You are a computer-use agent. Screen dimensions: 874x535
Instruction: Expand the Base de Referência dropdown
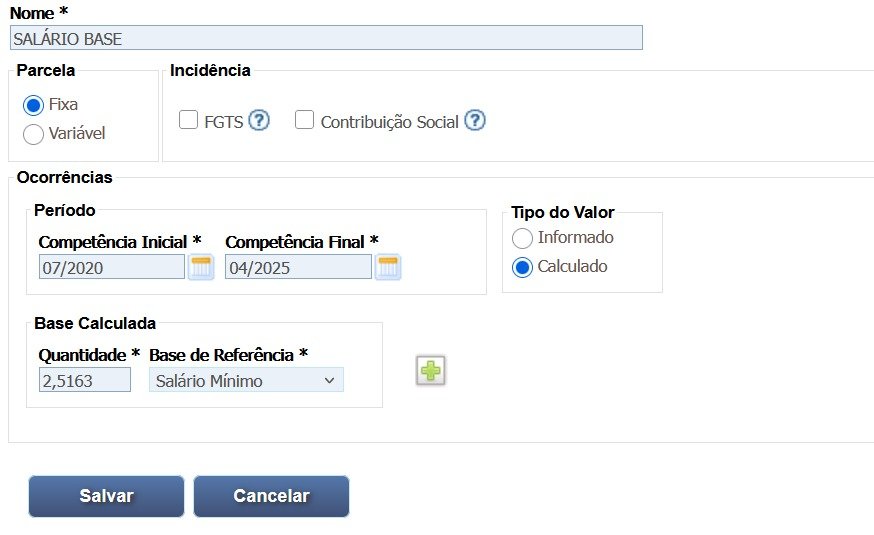[x=246, y=380]
